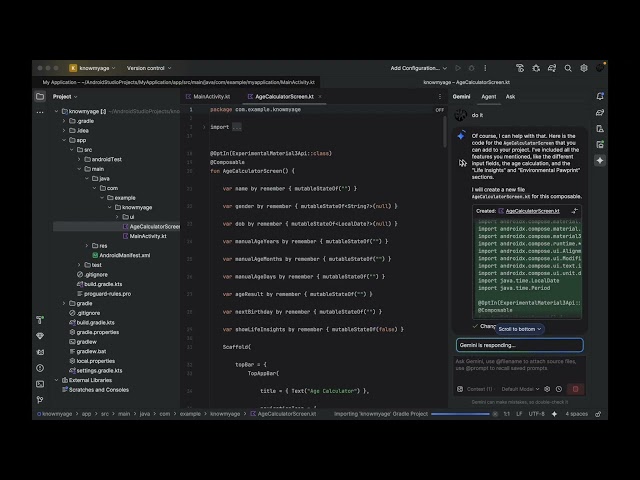
Task: Open the Git version control tool window
Action: pos(40,400)
